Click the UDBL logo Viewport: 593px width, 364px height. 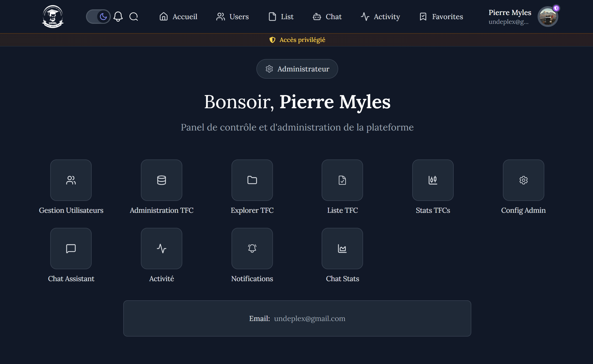53,17
